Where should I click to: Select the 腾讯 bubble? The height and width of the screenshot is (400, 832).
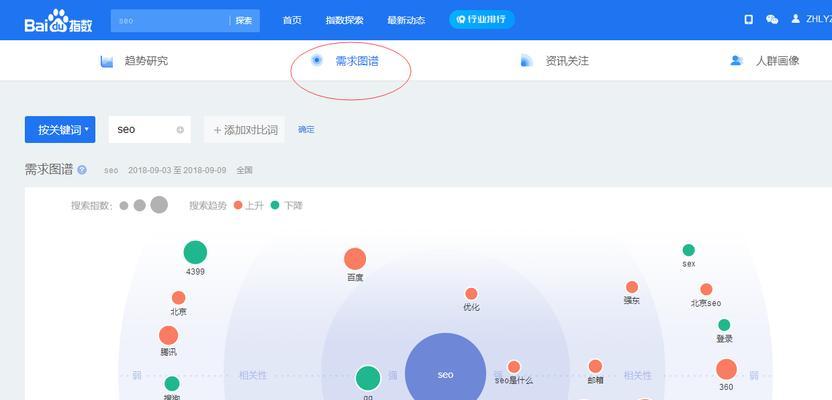169,335
